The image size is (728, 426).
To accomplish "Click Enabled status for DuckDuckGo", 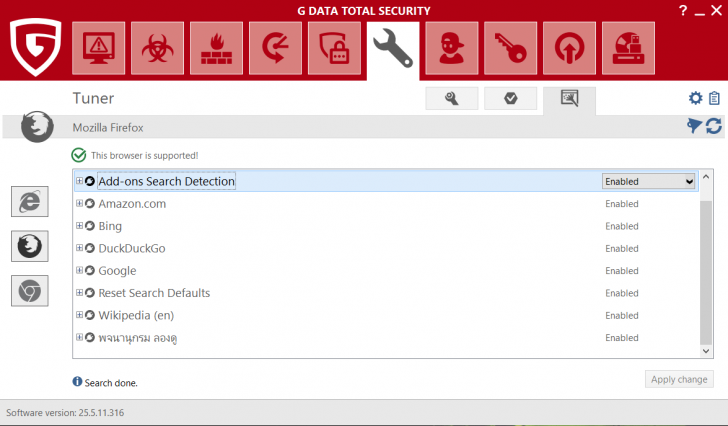I will (x=622, y=248).
